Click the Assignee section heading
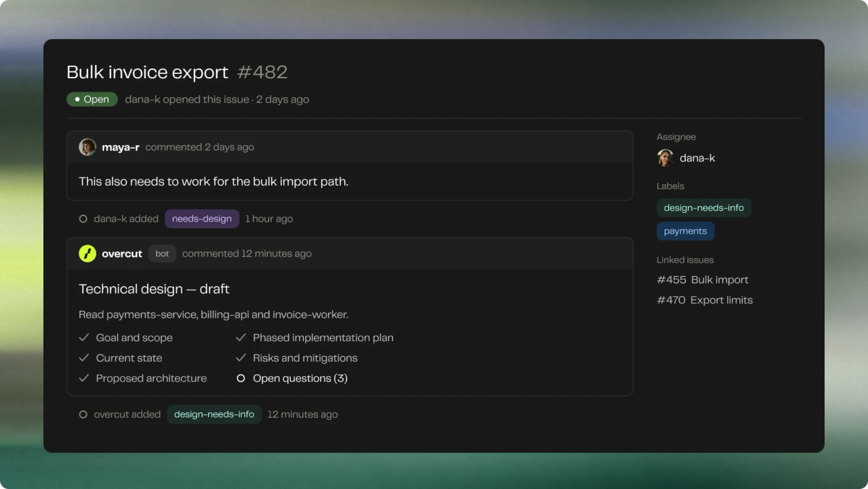 click(x=676, y=137)
